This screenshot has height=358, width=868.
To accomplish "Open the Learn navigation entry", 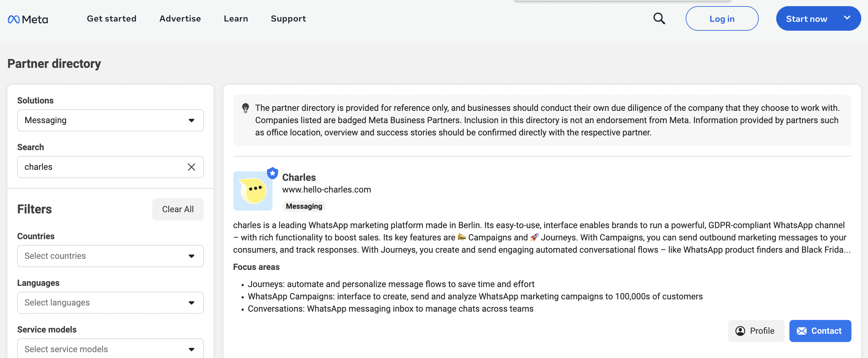I will tap(235, 18).
